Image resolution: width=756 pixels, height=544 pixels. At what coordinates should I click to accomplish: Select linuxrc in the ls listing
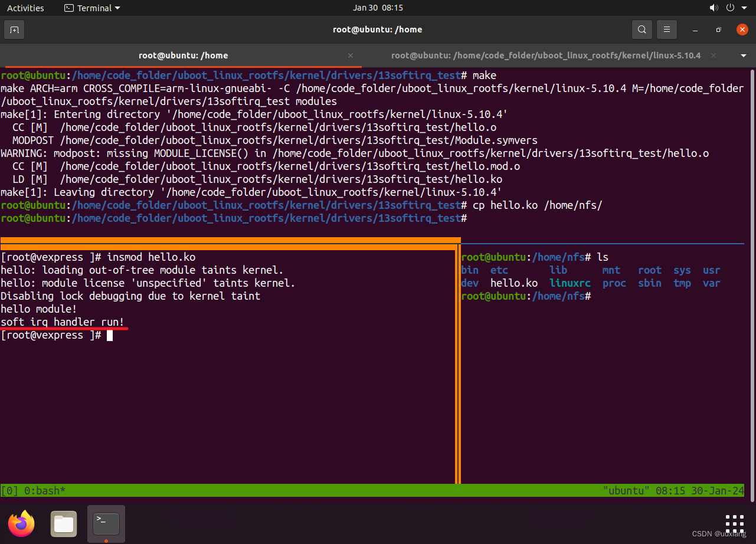pyautogui.click(x=570, y=283)
